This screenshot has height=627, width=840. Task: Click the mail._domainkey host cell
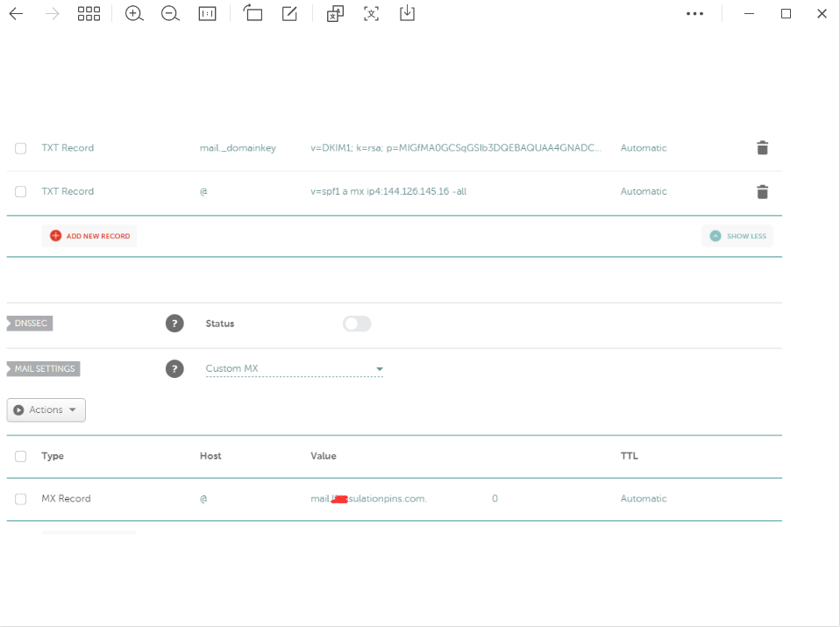pyautogui.click(x=238, y=148)
